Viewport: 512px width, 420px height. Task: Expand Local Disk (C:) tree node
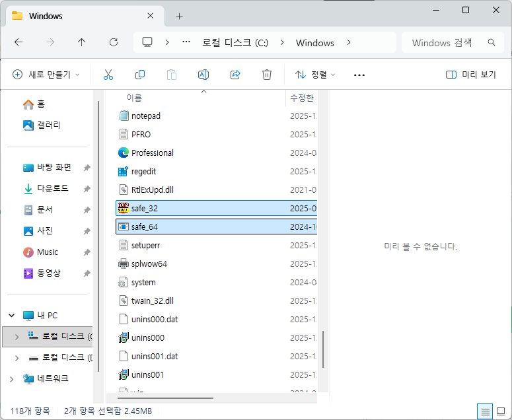(x=17, y=336)
